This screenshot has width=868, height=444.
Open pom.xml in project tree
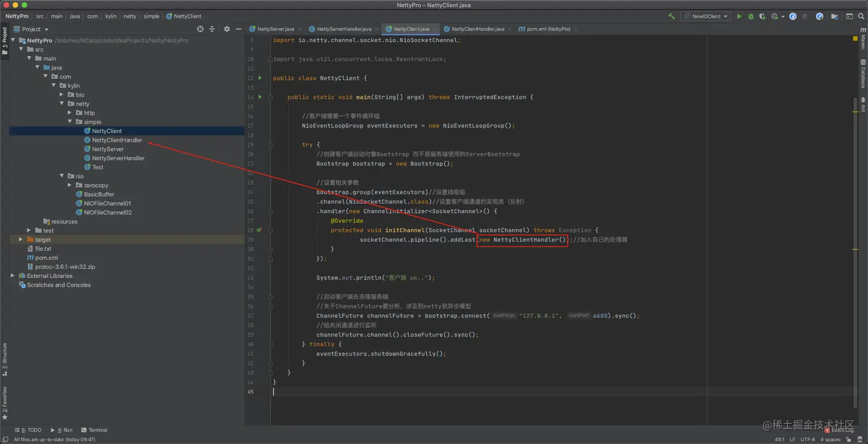46,258
